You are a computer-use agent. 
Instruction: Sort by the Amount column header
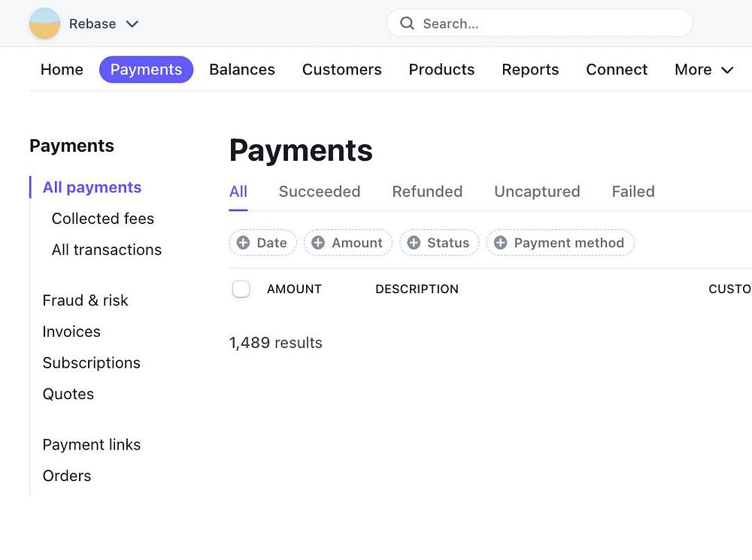[x=294, y=289]
